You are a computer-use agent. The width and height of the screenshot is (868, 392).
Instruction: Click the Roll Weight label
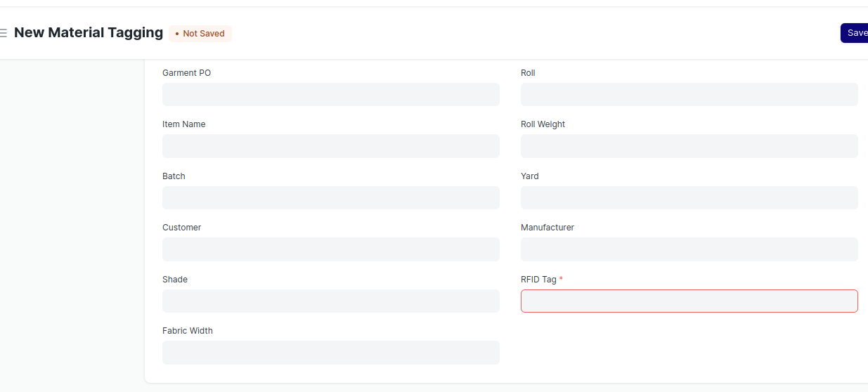(x=543, y=124)
